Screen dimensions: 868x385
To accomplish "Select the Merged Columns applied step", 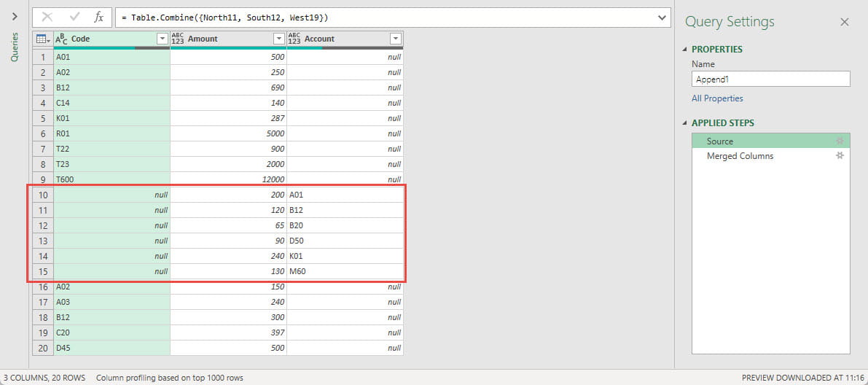I will pyautogui.click(x=740, y=156).
